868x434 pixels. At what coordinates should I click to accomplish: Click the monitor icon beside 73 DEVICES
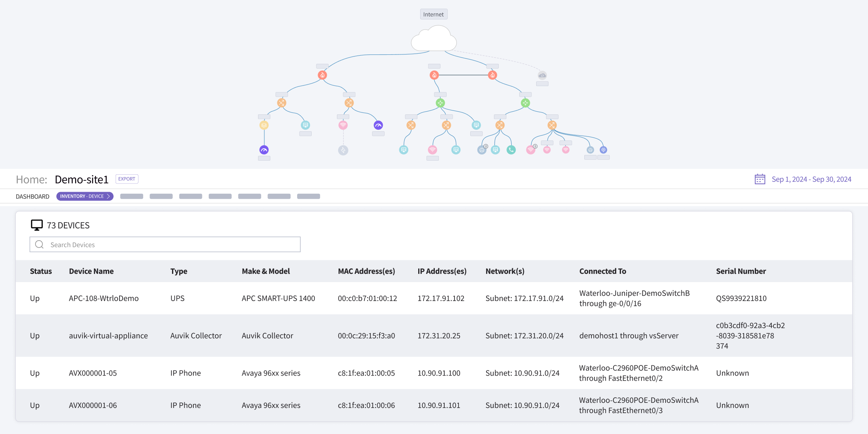[x=37, y=225]
